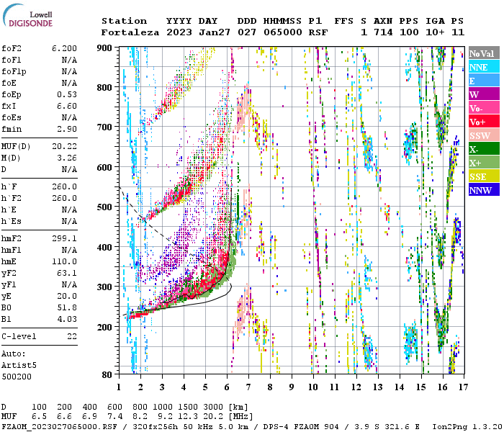504x432 pixels.
Task: Select the E blue legend swatch
Action: (484, 81)
